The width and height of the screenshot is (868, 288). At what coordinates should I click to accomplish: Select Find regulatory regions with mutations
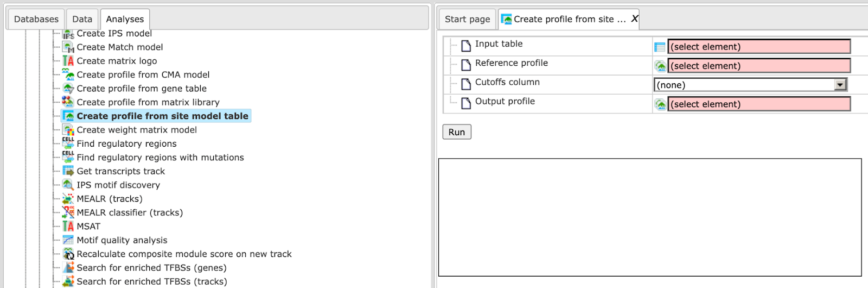tap(160, 158)
